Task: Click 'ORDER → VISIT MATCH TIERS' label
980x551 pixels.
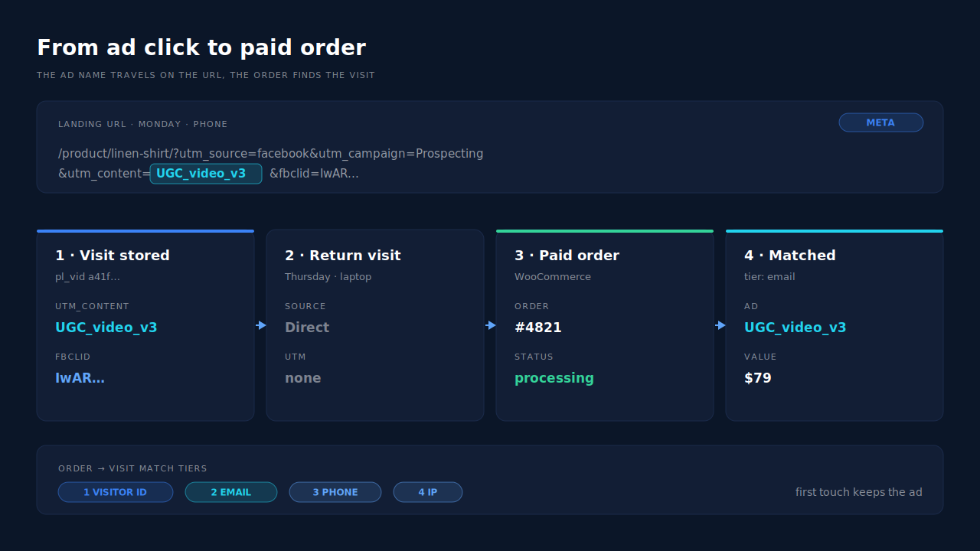Action: pos(132,468)
